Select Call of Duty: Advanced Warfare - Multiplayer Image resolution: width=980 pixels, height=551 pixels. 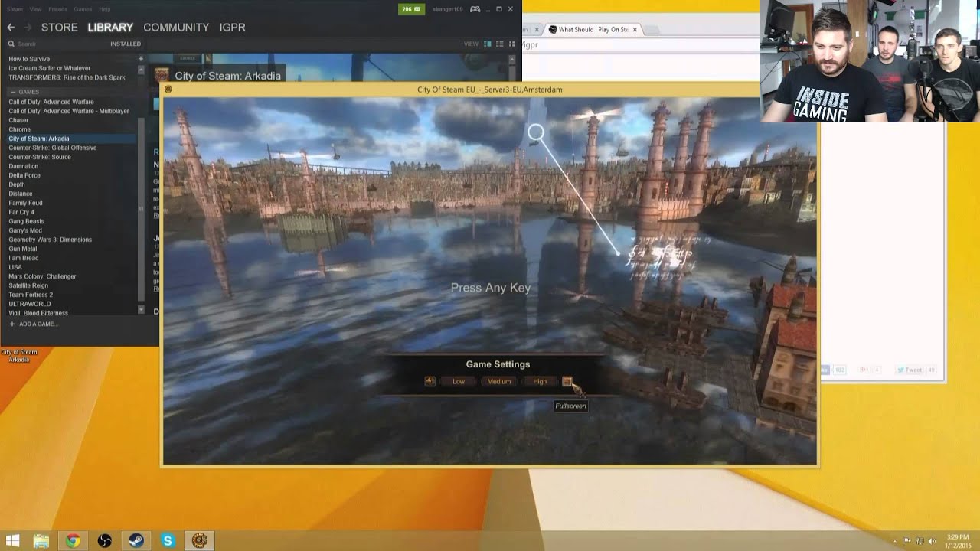click(69, 111)
